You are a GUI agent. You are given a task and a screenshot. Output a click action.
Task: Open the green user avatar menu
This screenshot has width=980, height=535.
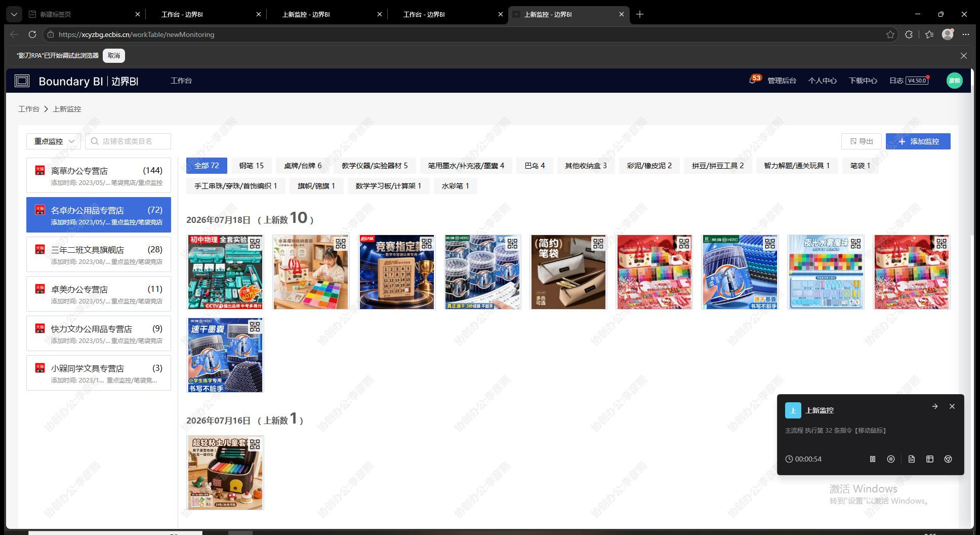(954, 81)
